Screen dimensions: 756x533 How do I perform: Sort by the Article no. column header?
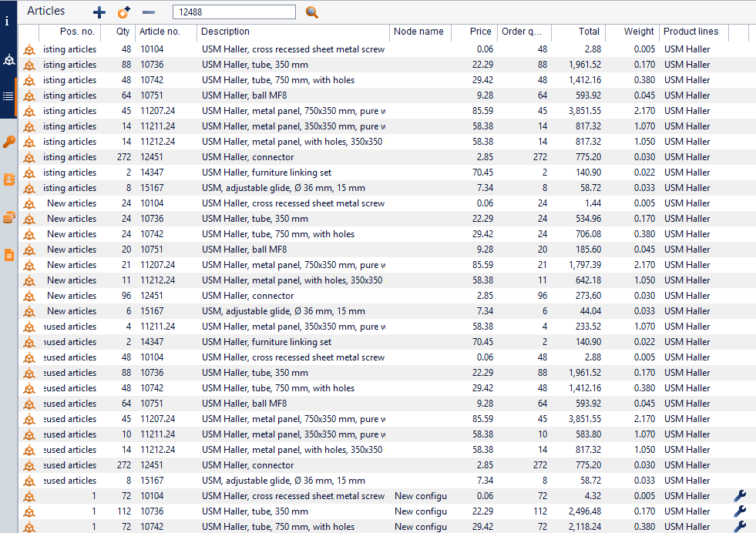click(x=160, y=32)
